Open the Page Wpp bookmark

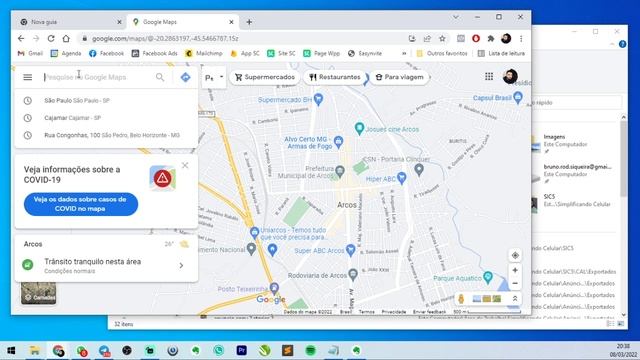coord(322,53)
